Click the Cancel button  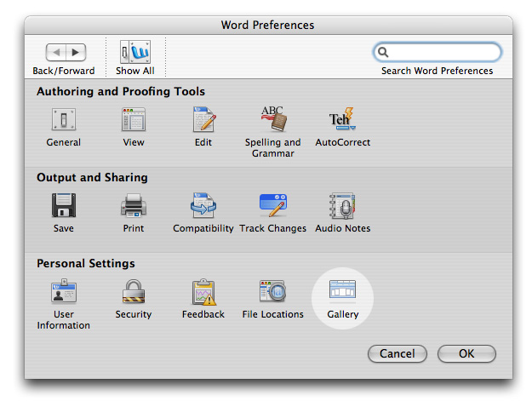(x=398, y=354)
